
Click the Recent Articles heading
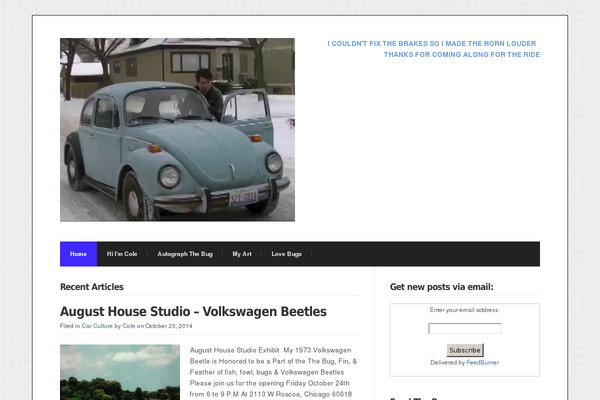[92, 287]
